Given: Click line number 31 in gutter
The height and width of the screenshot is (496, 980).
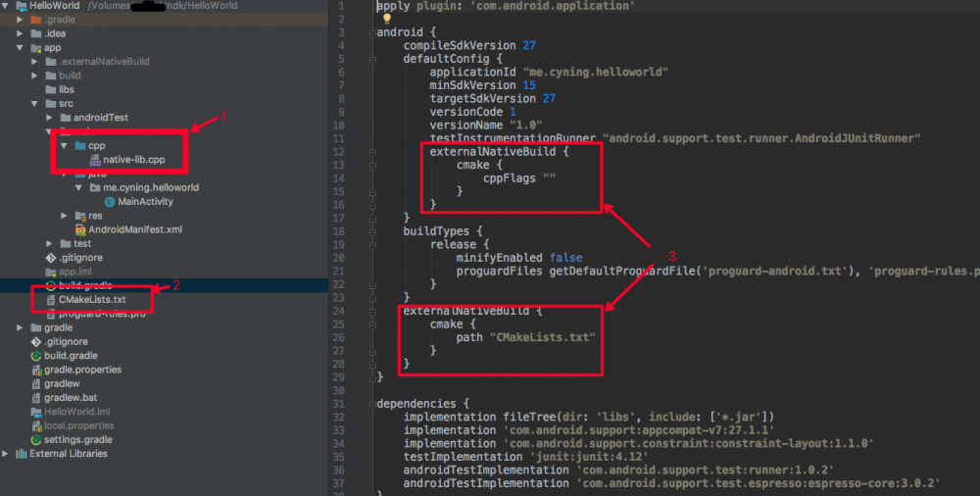Looking at the screenshot, I should (x=338, y=404).
